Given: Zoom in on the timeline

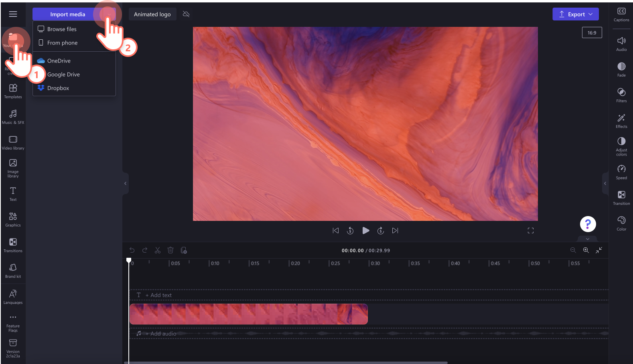Looking at the screenshot, I should [586, 250].
